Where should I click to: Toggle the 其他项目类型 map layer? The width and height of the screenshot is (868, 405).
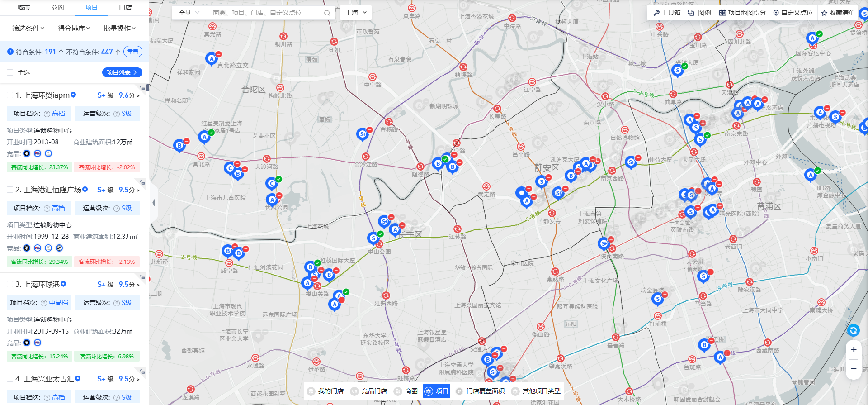[x=536, y=391]
